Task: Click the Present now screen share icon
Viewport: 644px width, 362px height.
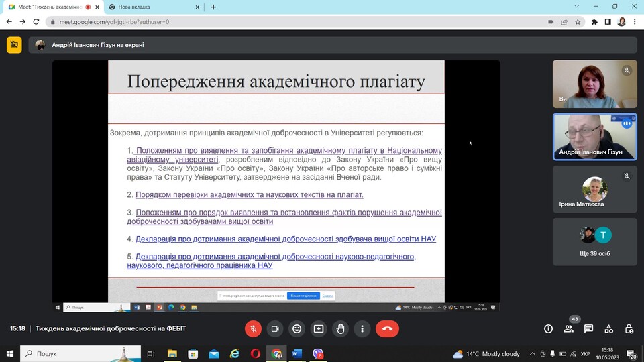Action: coord(319,328)
